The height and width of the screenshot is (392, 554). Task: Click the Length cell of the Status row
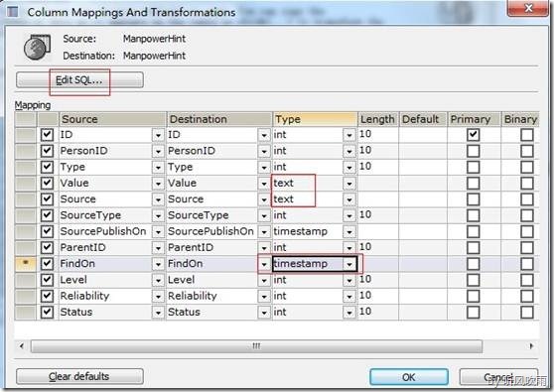tap(378, 313)
